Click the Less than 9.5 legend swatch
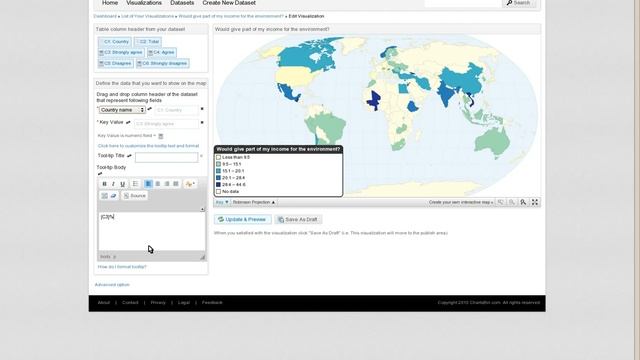The height and width of the screenshot is (360, 640). pos(218,157)
